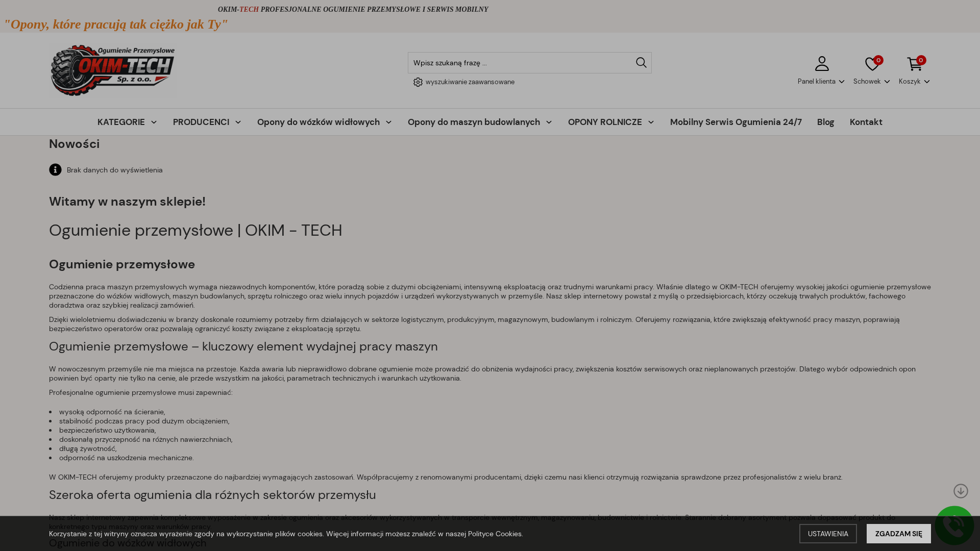Viewport: 980px width, 551px height.
Task: Open Opony do maszyn budowlanych menu
Action: 480,122
